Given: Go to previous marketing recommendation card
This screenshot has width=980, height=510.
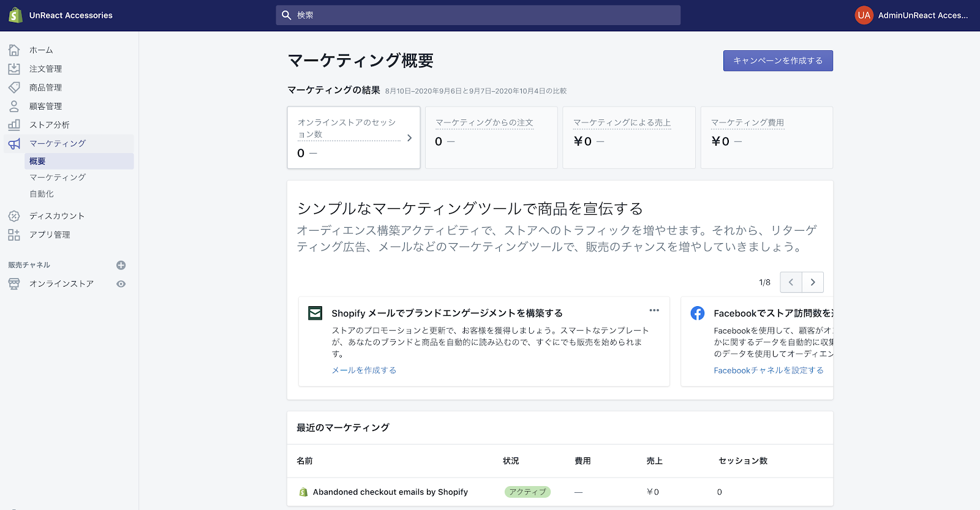Looking at the screenshot, I should tap(791, 282).
